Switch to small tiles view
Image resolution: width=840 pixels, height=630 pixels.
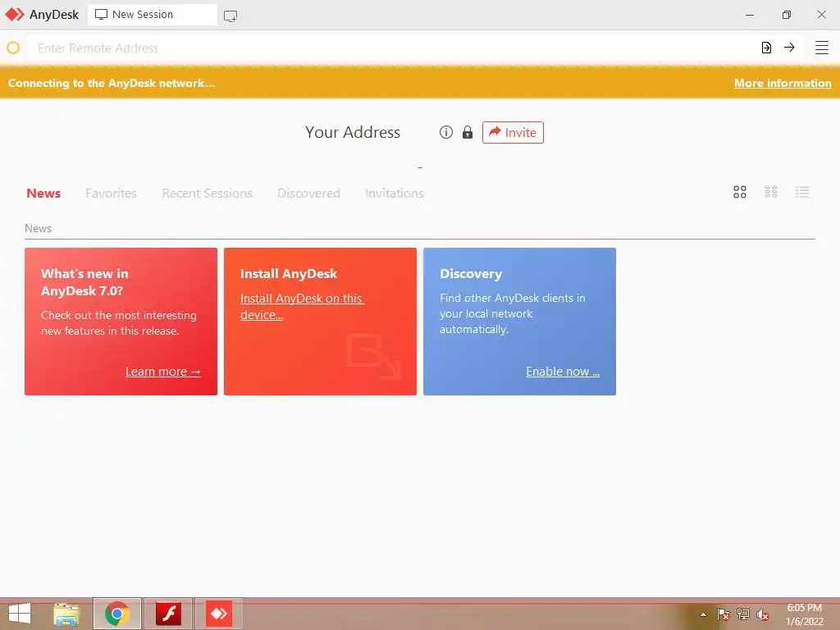point(771,192)
